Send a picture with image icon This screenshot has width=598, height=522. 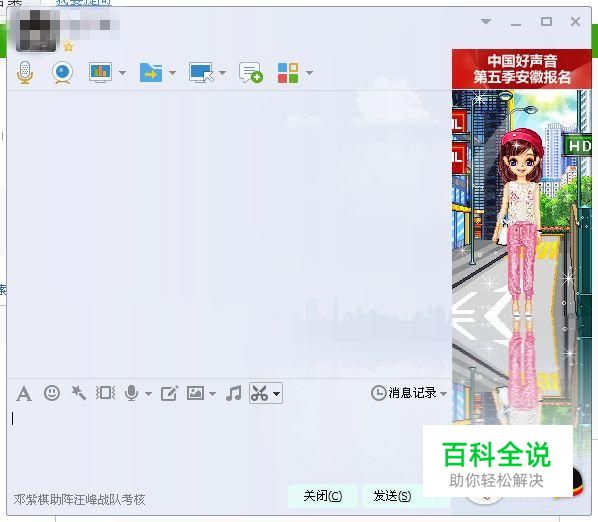(x=195, y=393)
